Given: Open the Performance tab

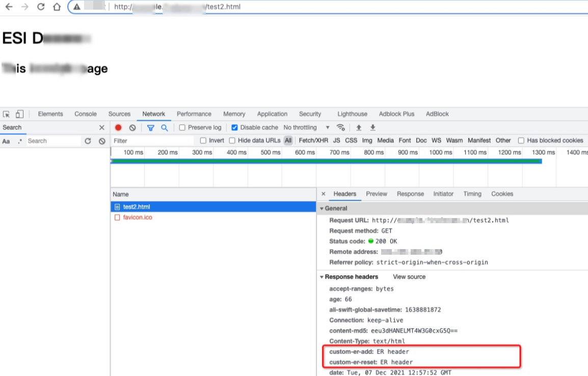Looking at the screenshot, I should 194,114.
